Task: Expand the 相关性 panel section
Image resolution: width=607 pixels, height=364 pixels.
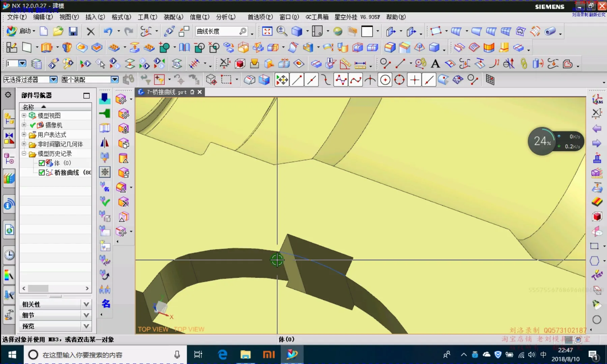Action: 86,304
